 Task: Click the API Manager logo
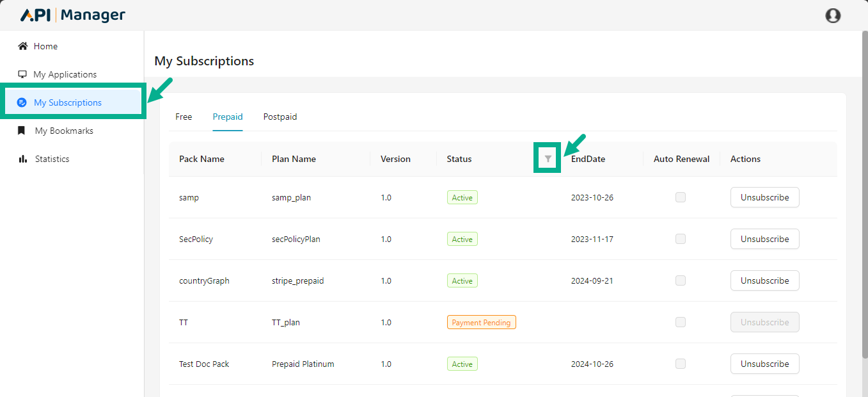(x=72, y=14)
